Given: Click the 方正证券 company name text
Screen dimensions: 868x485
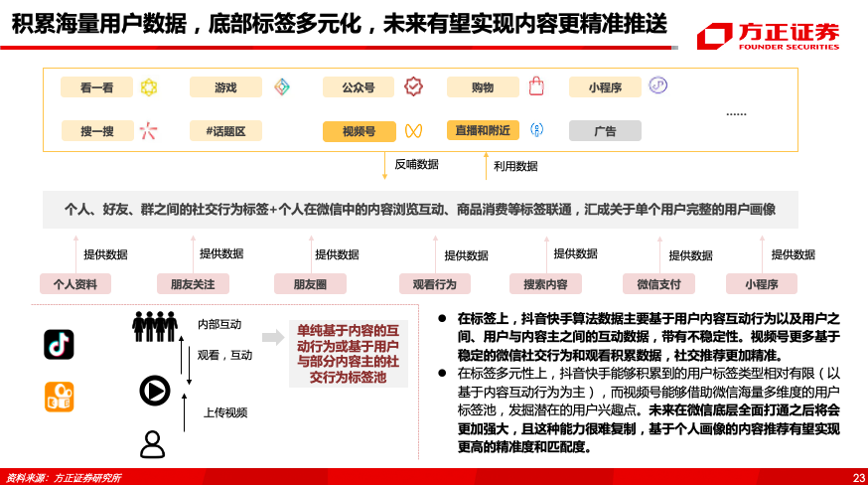Looking at the screenshot, I should 789,32.
